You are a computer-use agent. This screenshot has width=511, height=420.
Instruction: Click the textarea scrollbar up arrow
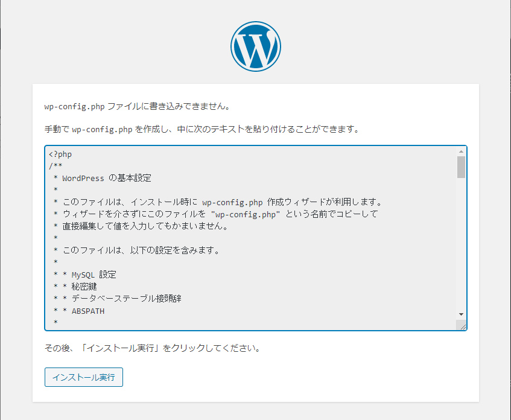click(x=461, y=151)
